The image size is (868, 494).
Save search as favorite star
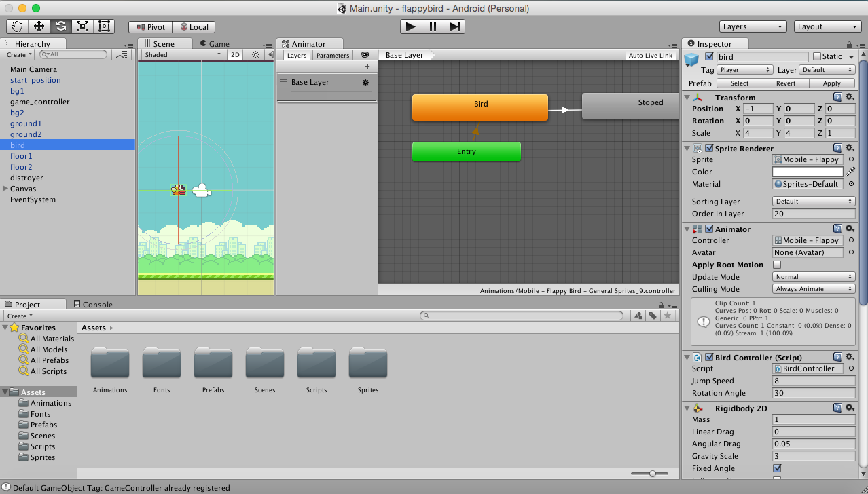pyautogui.click(x=668, y=316)
